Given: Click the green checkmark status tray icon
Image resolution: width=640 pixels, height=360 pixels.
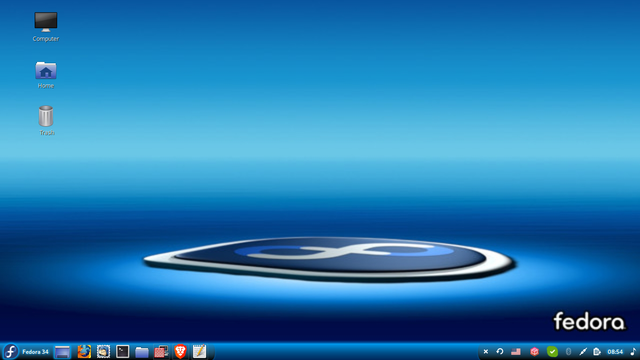Looking at the screenshot, I should [552, 351].
